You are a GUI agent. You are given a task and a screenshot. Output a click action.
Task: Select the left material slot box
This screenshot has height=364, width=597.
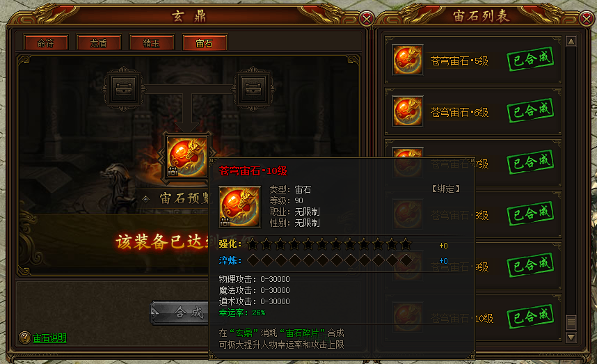124,89
